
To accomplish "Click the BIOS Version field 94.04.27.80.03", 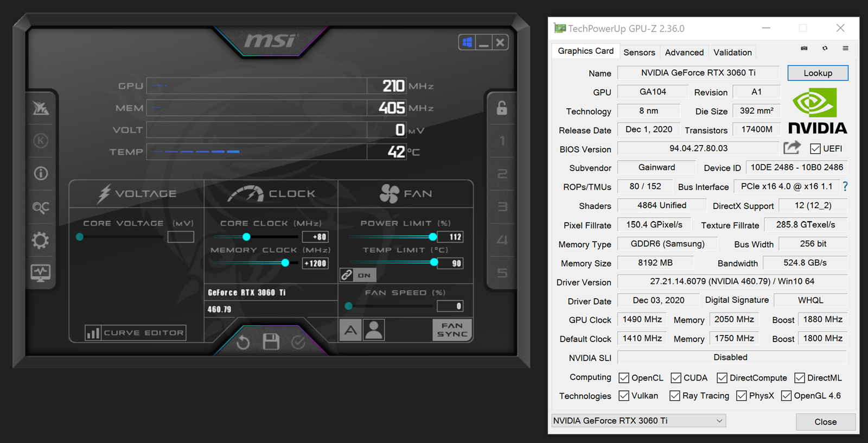I will click(698, 148).
